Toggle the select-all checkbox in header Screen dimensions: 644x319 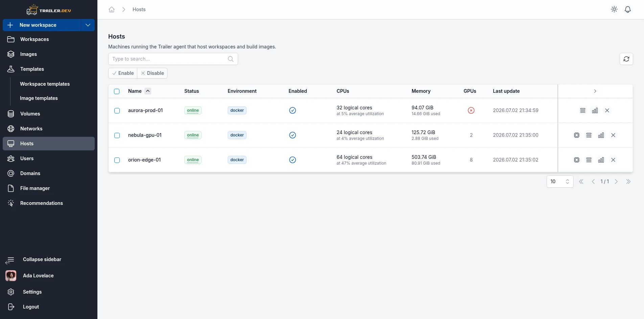tap(117, 91)
